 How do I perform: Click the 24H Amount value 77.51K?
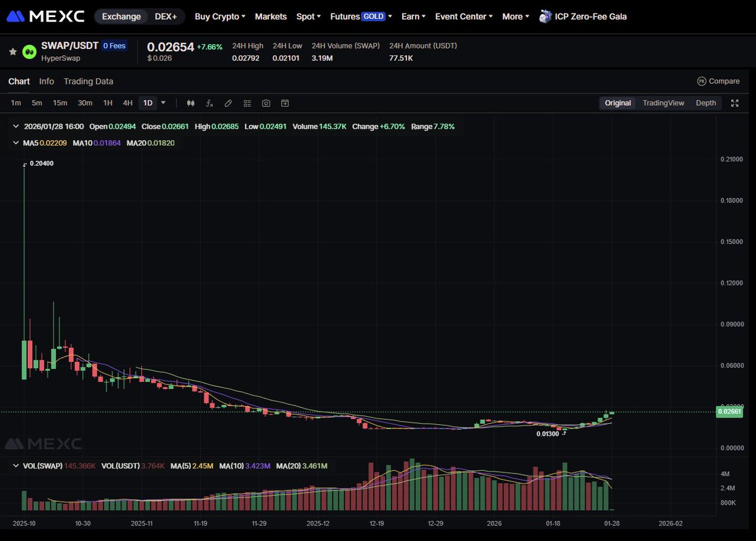tap(401, 58)
